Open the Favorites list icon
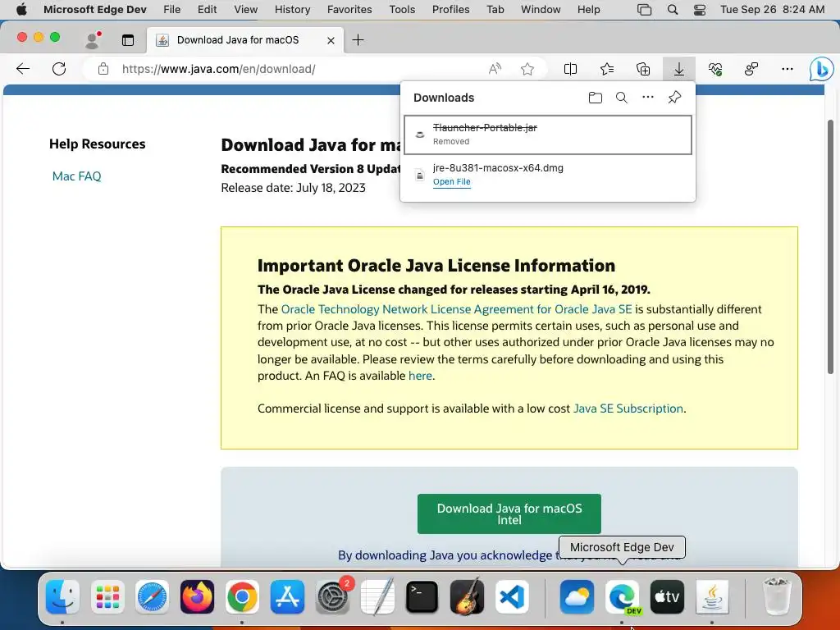 [607, 69]
